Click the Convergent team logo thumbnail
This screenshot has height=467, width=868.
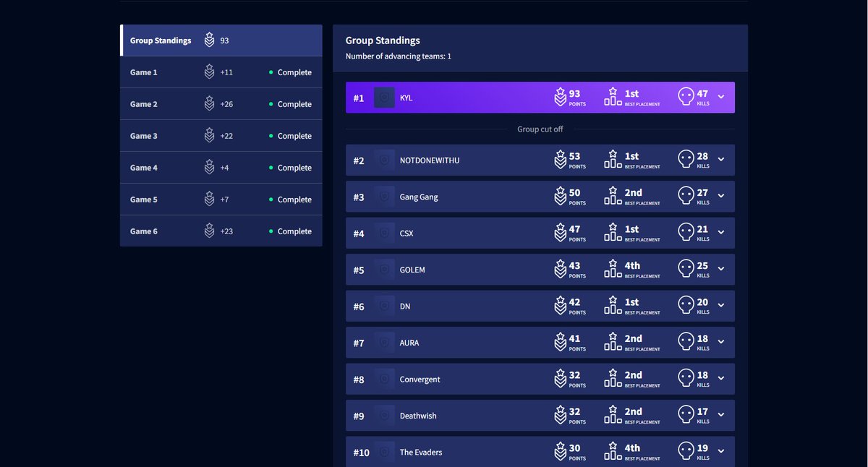(384, 379)
